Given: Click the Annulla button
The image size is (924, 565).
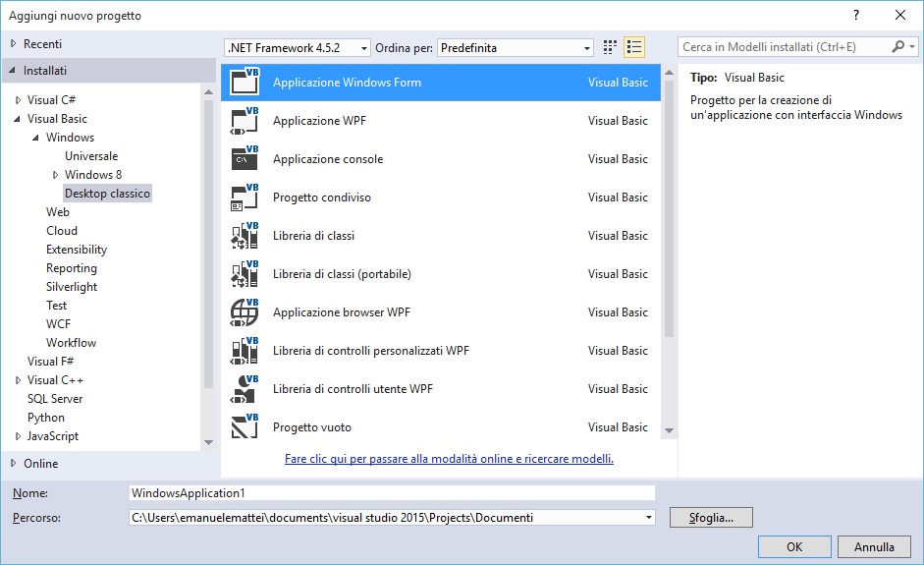Looking at the screenshot, I should click(874, 546).
